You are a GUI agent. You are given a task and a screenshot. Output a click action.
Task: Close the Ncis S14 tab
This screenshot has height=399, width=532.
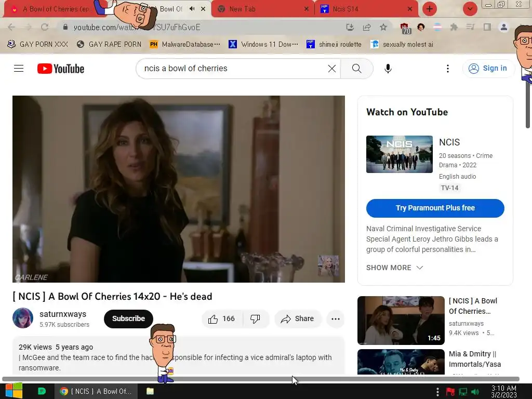click(x=410, y=9)
